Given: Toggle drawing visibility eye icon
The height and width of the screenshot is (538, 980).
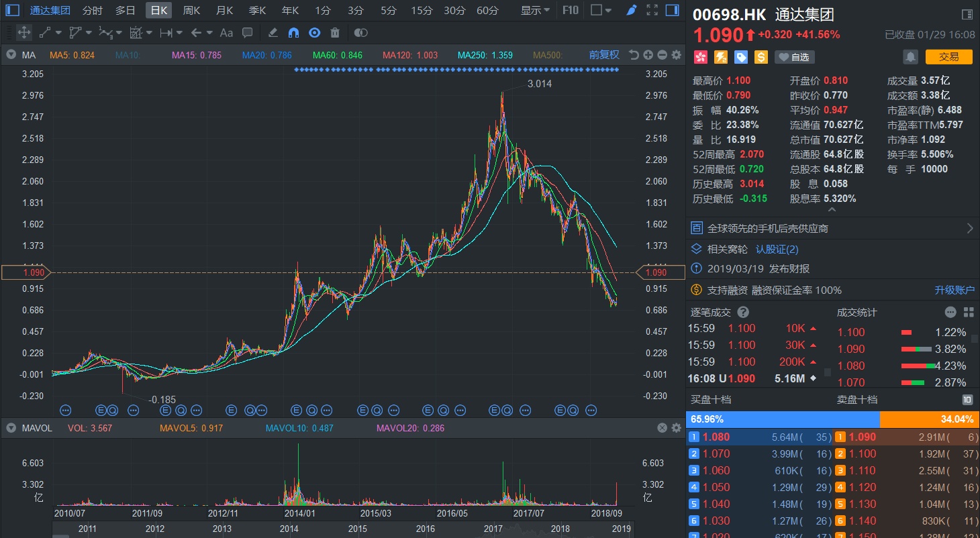Looking at the screenshot, I should (314, 32).
